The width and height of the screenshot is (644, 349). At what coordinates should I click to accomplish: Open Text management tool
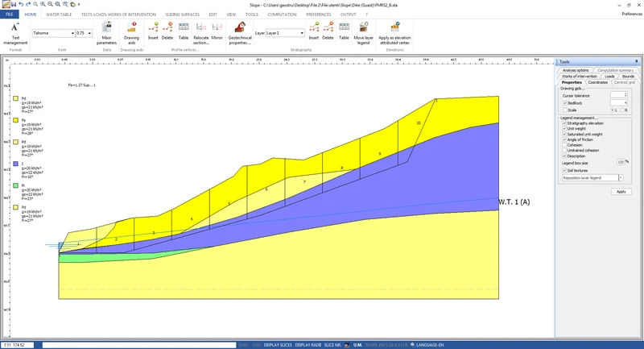point(15,34)
